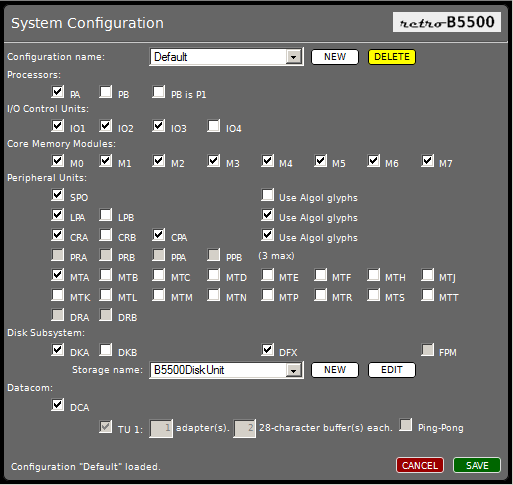Uncheck memory module M3
Viewport: 513px width, 485px height.
point(214,161)
